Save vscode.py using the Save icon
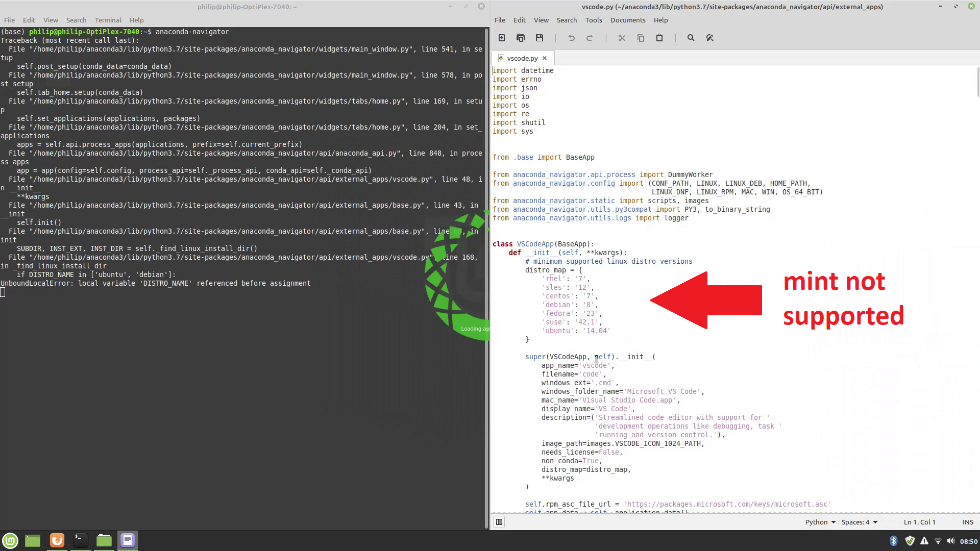 point(540,38)
